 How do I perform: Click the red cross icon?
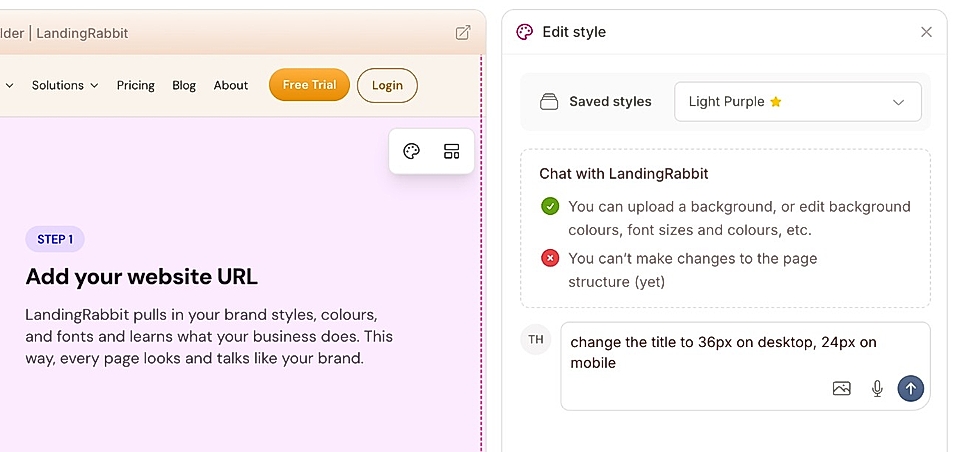[x=550, y=258]
